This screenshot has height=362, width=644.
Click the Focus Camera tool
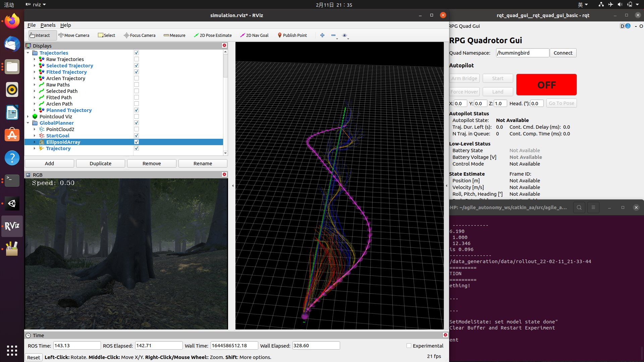click(140, 35)
